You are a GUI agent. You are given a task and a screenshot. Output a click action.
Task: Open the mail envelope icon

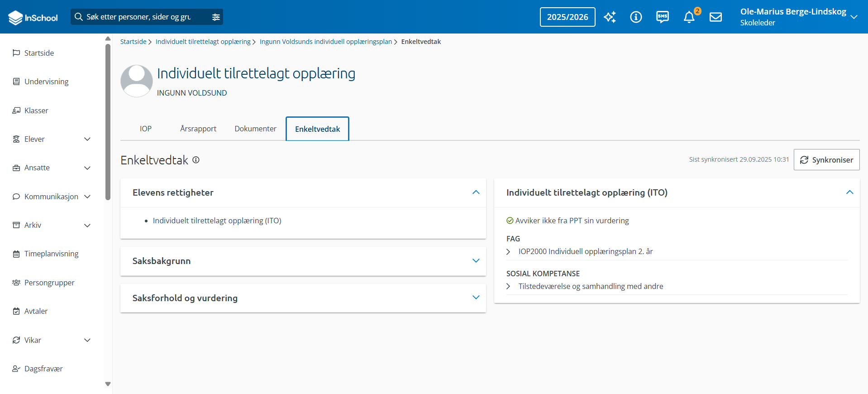(x=715, y=17)
